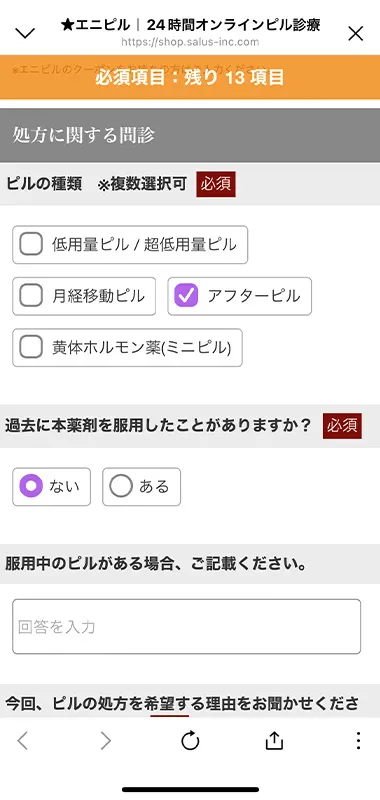Check 低用量ピル / 超低用量ピル option

point(130,245)
